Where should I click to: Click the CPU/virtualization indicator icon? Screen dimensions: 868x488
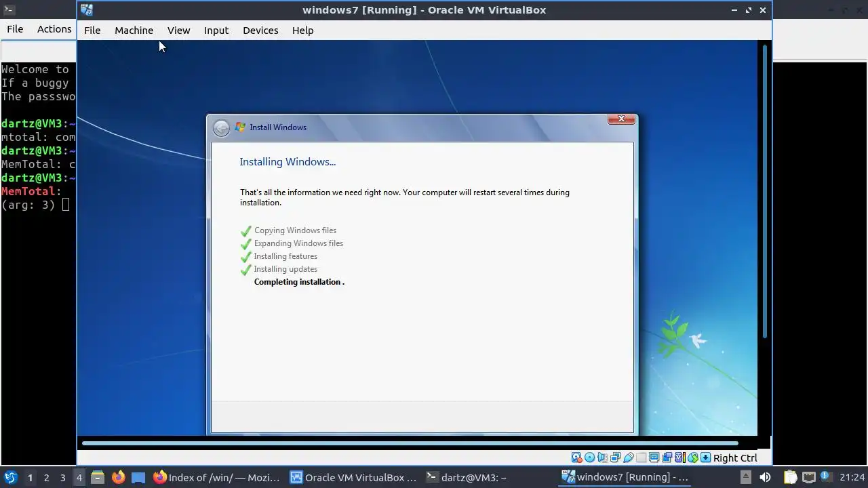point(680,457)
